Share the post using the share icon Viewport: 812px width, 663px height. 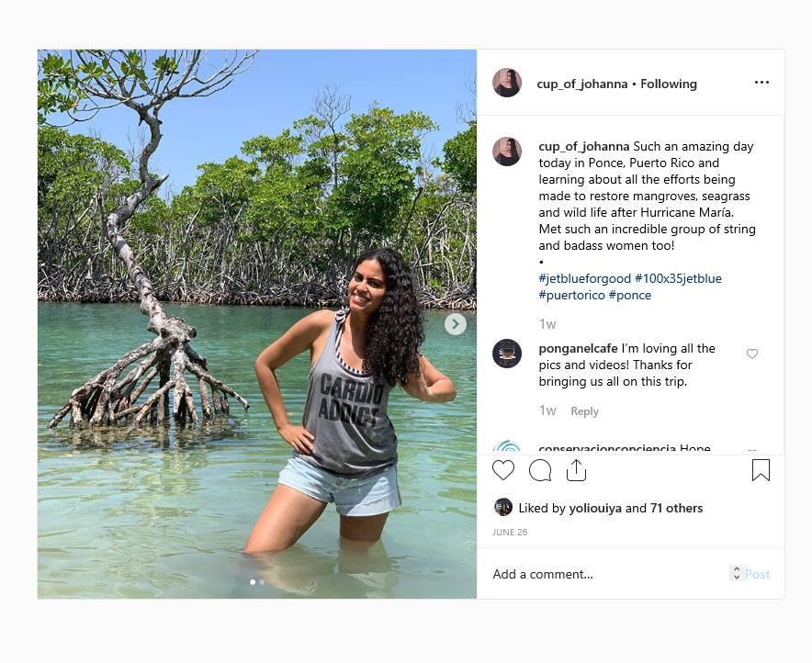576,470
